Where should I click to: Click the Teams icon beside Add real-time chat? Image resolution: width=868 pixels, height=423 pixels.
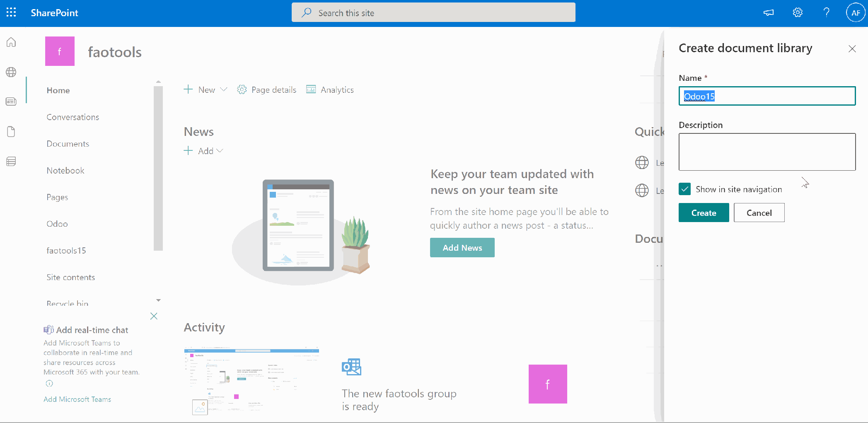(48, 330)
